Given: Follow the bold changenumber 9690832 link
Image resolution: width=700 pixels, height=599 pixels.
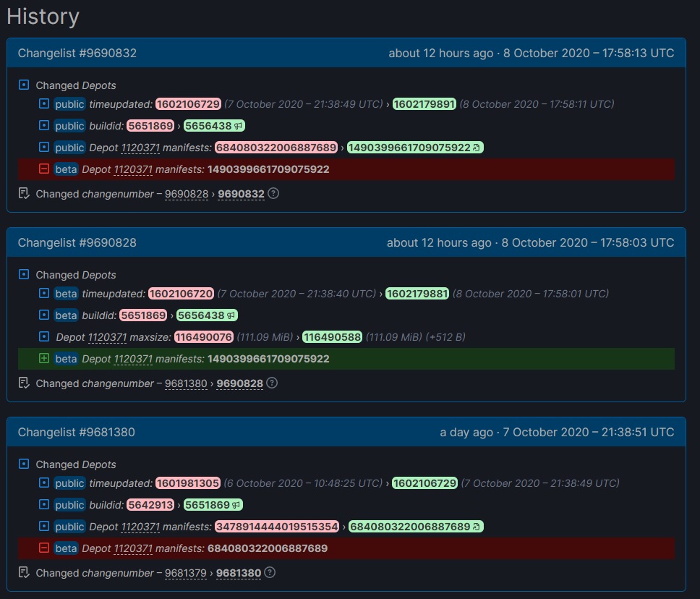Looking at the screenshot, I should coord(241,194).
